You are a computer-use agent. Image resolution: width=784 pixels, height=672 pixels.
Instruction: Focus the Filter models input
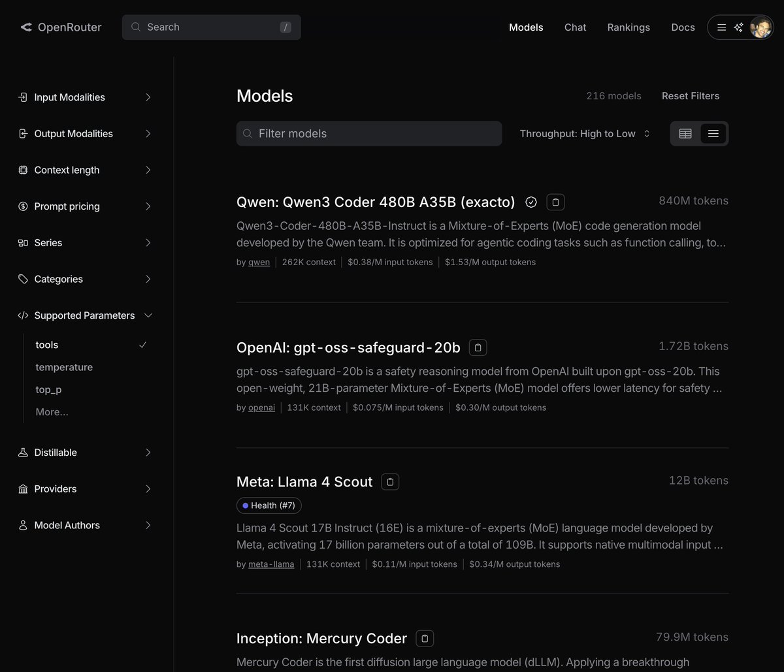pos(369,134)
